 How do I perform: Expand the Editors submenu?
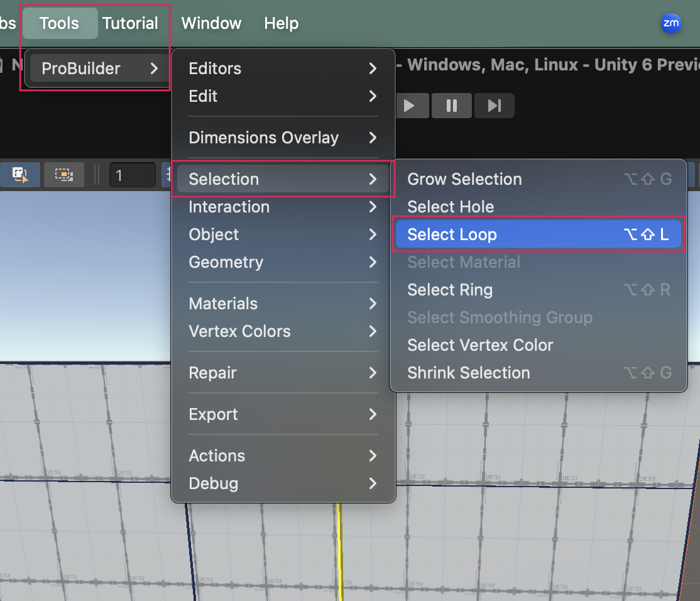(283, 69)
